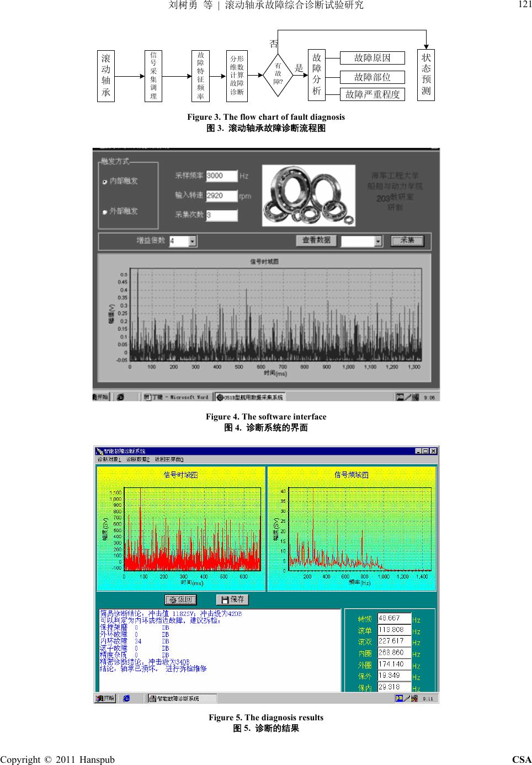Click Internet Explorer icon in lower taskbar

126,698
